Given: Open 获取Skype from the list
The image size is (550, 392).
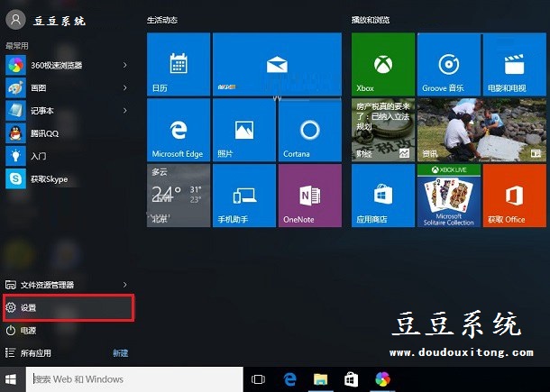Looking at the screenshot, I should point(68,178).
